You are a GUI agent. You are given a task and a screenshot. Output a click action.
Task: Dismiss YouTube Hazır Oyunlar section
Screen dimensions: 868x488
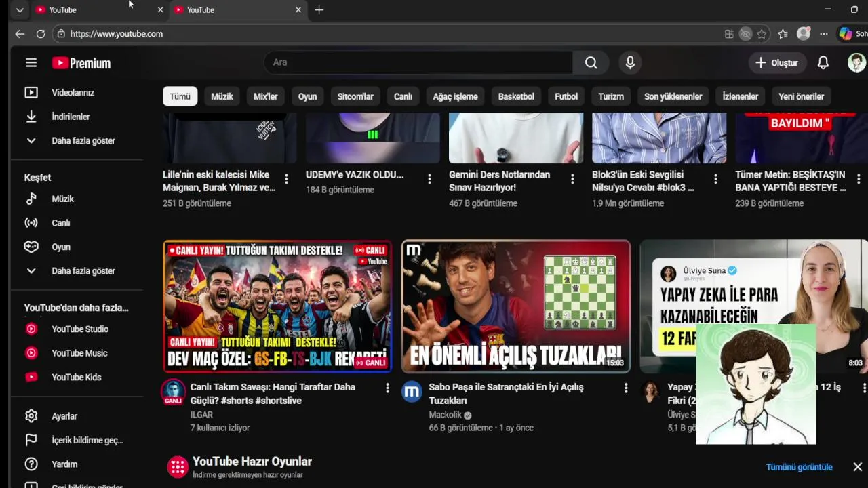point(857,467)
